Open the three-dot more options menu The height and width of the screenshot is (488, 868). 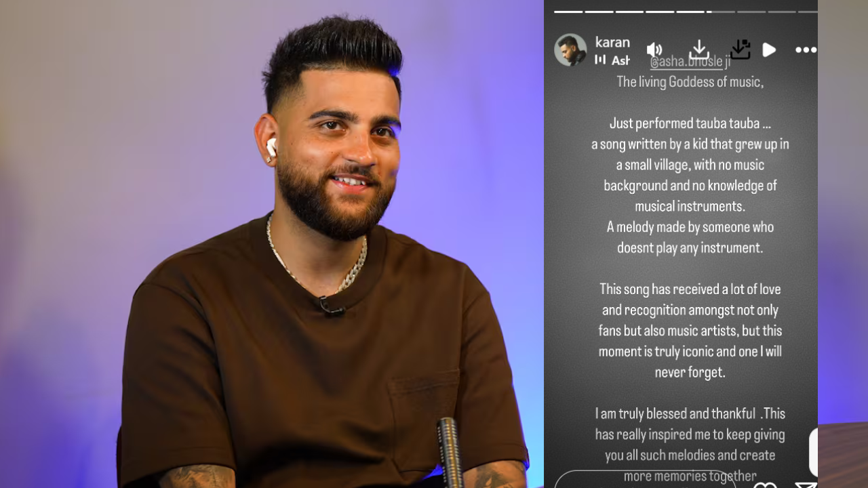point(806,50)
